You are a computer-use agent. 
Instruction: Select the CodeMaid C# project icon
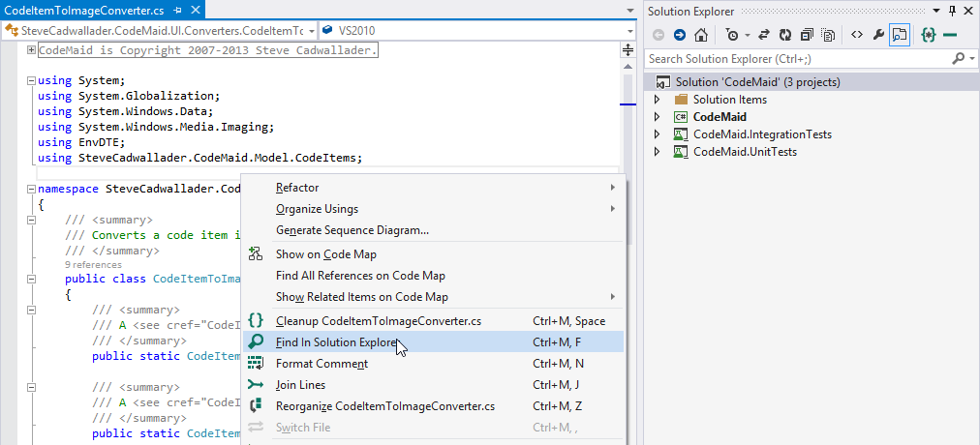[681, 117]
